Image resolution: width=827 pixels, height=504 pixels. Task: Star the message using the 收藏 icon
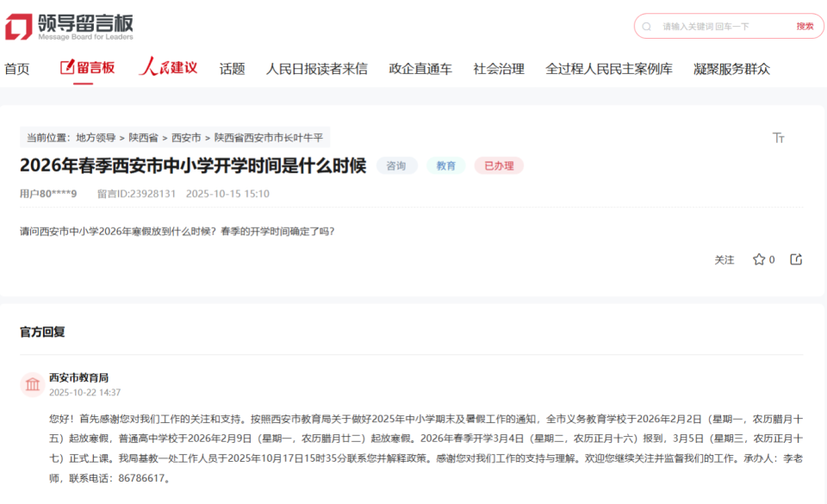point(757,258)
